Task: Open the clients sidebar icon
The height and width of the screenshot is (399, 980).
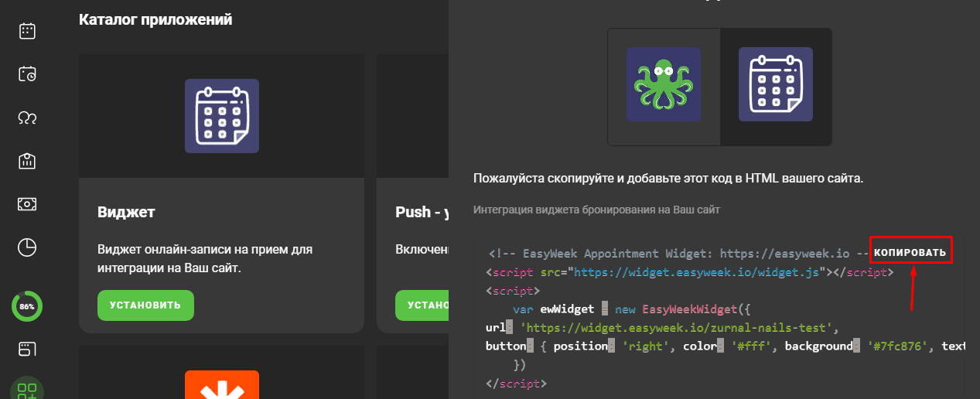Action: pyautogui.click(x=27, y=118)
